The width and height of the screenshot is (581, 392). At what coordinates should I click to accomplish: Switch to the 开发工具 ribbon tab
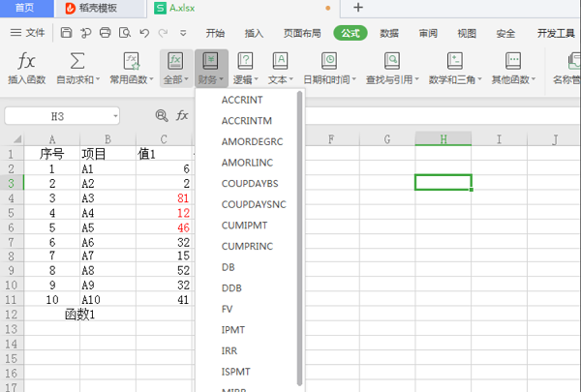[556, 33]
